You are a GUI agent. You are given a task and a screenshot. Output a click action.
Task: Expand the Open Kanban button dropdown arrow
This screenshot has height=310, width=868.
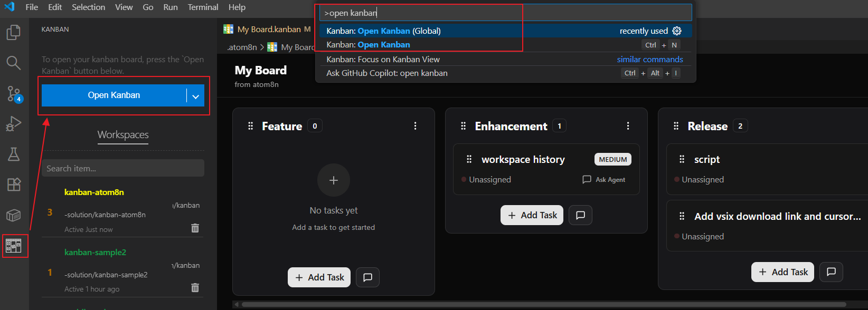tap(195, 96)
